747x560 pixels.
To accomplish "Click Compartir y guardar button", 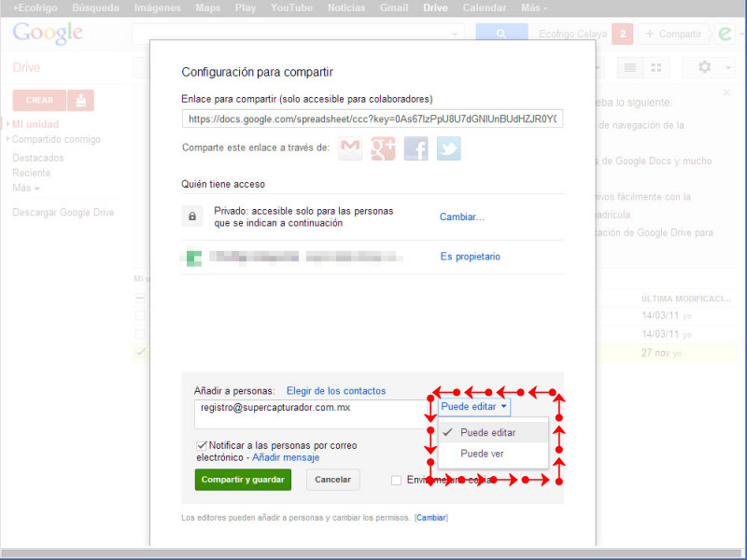I will (x=243, y=480).
